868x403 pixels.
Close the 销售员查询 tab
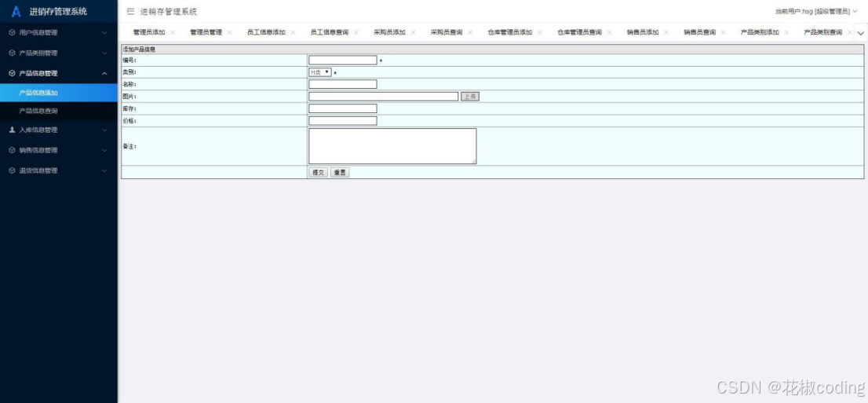click(x=724, y=33)
